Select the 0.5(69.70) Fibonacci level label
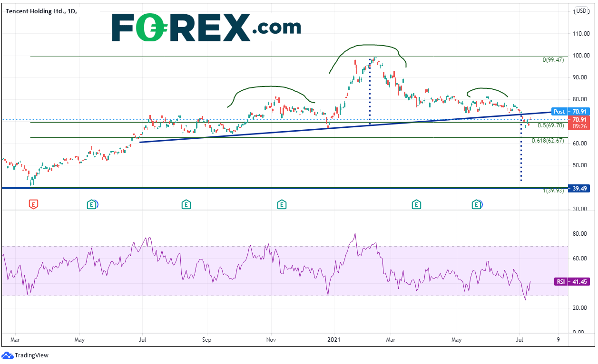This screenshot has width=598, height=364. click(551, 125)
